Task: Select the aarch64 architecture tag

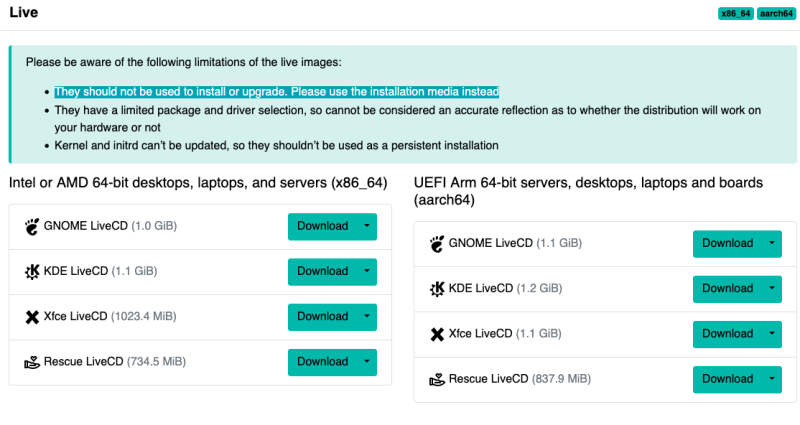Action: (x=776, y=15)
